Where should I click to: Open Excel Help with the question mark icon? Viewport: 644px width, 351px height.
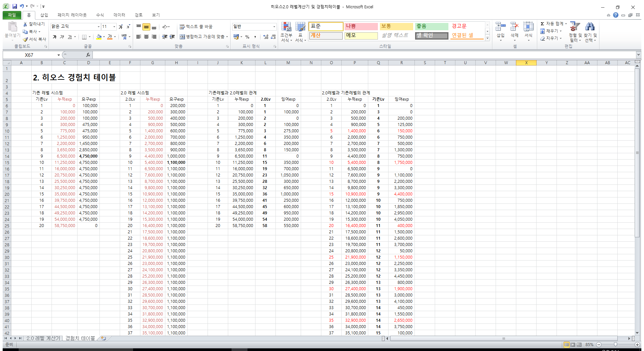tap(616, 15)
